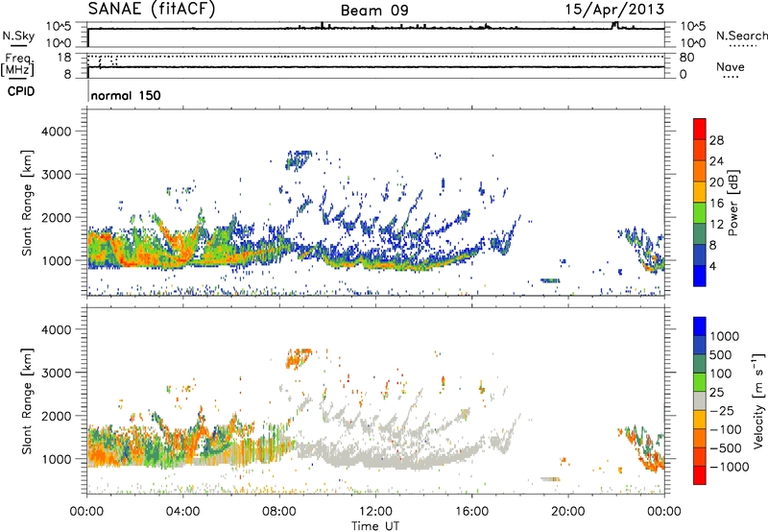Click the red top of power colorbar
Screen dimensions: 768x532
point(700,129)
